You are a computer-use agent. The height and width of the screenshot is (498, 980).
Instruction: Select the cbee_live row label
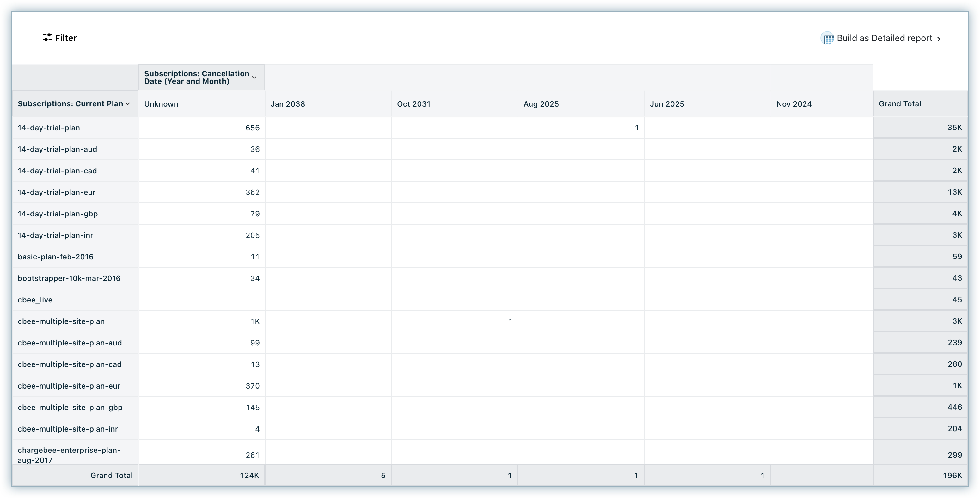(x=35, y=300)
